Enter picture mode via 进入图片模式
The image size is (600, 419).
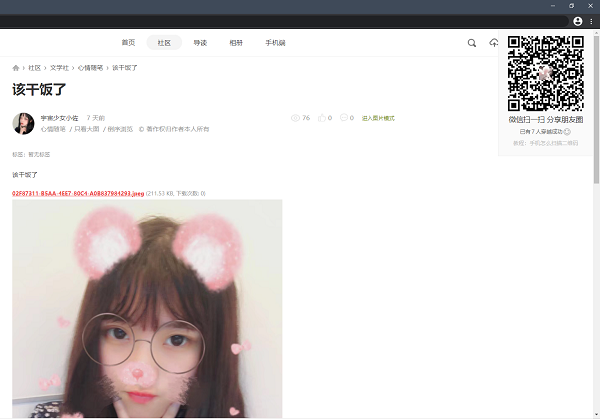click(x=378, y=118)
